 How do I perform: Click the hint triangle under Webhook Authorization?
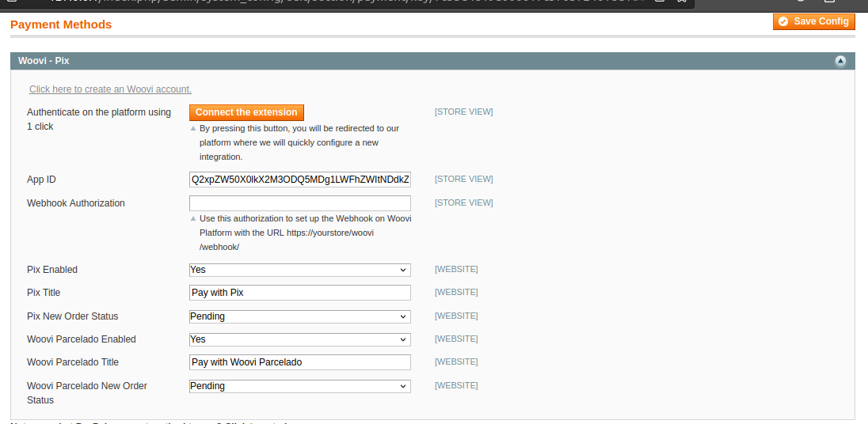pyautogui.click(x=193, y=219)
